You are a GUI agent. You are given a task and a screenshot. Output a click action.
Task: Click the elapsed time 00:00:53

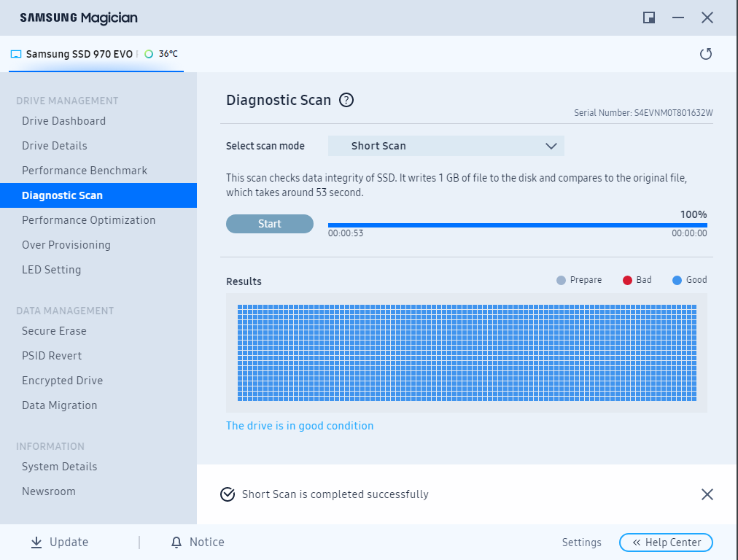pos(346,233)
